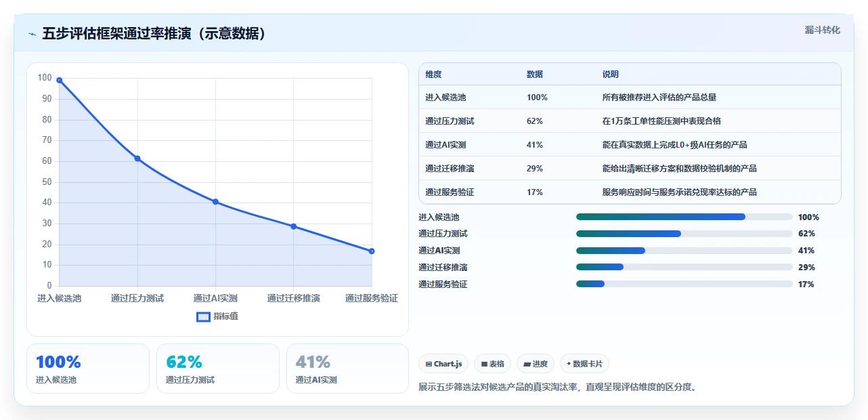This screenshot has height=420, width=868.
Task: Click the 维度 column header
Action: 433,75
